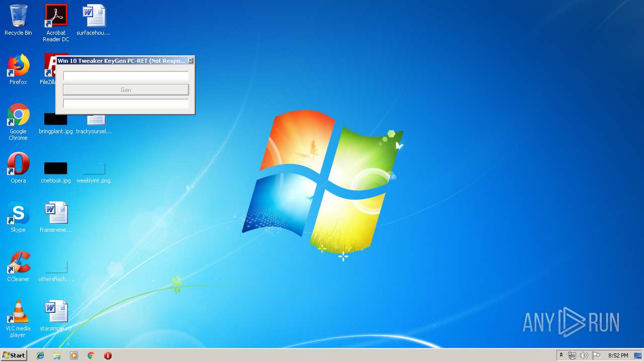
Task: Open the volume speaker tray icon
Action: click(x=584, y=355)
